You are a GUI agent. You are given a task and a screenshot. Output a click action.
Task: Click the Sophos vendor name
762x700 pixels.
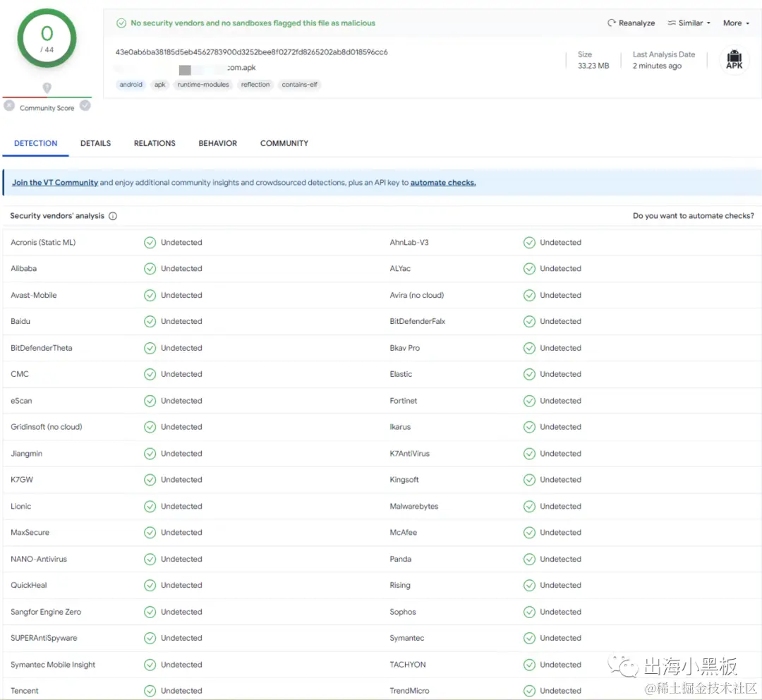pos(403,612)
